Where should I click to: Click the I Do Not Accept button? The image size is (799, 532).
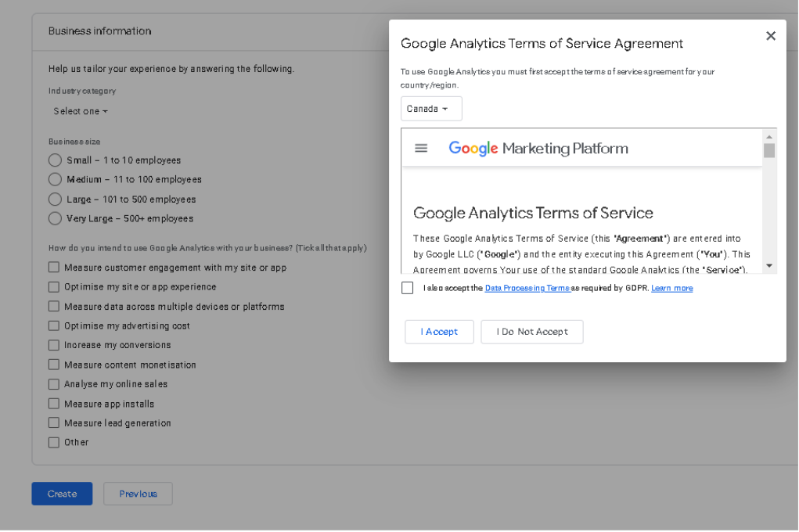point(532,332)
